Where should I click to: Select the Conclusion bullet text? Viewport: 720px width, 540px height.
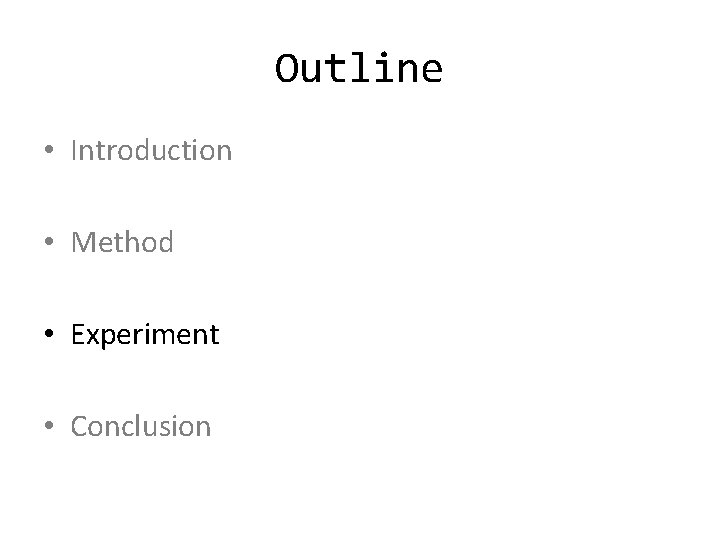pyautogui.click(x=141, y=426)
